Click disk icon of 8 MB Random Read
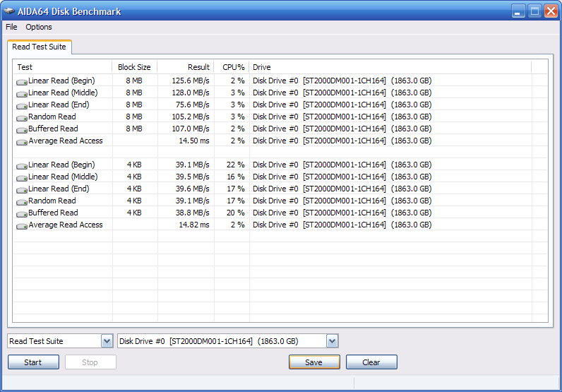 pos(22,118)
